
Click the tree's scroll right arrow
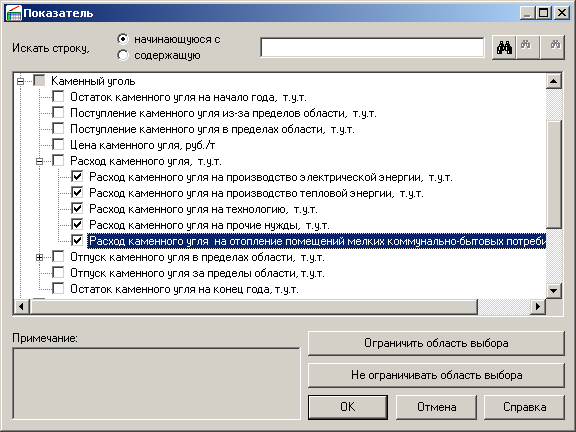(538, 306)
